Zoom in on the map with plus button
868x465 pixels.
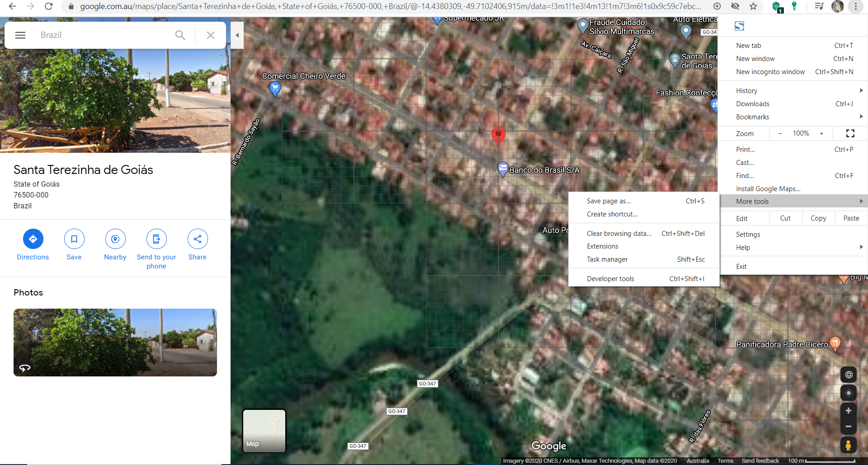click(x=849, y=411)
